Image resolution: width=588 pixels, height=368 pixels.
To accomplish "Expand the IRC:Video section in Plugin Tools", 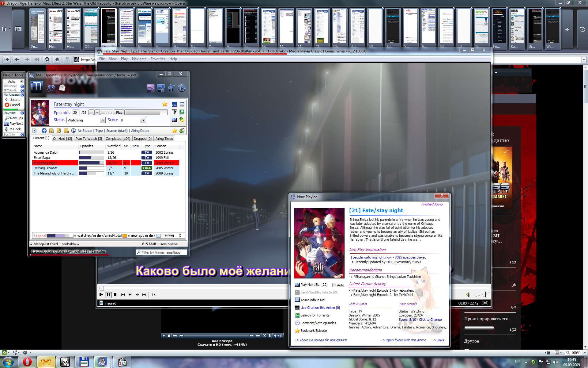I will 22,86.
